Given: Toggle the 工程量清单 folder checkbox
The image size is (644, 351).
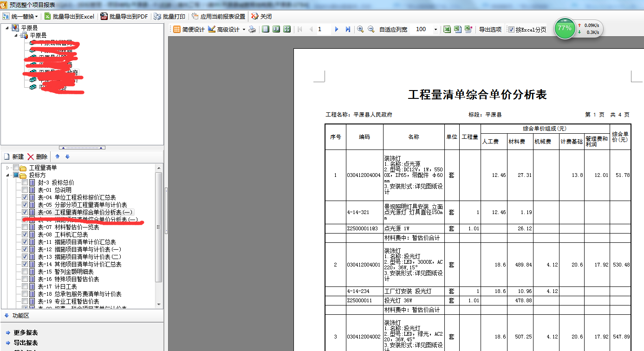Looking at the screenshot, I should coord(16,168).
